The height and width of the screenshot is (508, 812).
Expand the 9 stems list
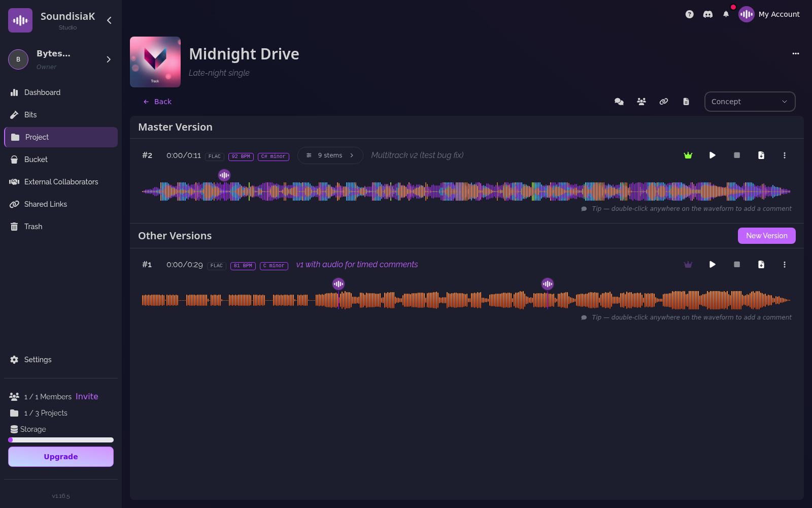(330, 155)
